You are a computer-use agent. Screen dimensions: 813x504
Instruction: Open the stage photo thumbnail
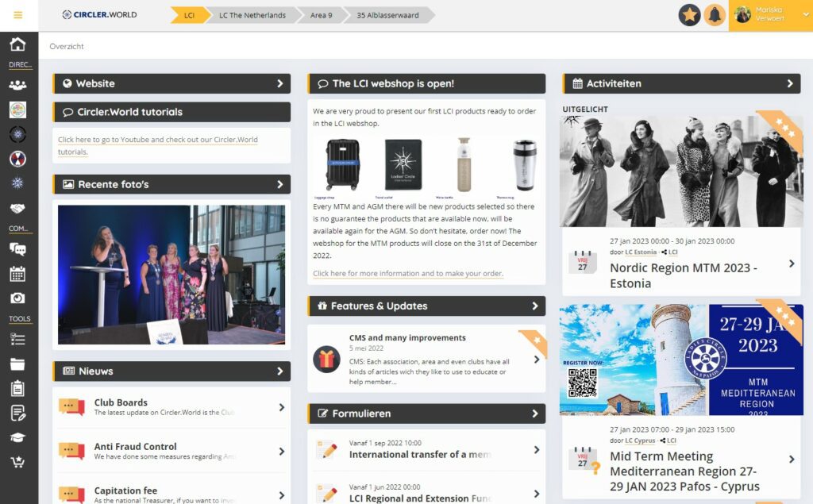(171, 274)
